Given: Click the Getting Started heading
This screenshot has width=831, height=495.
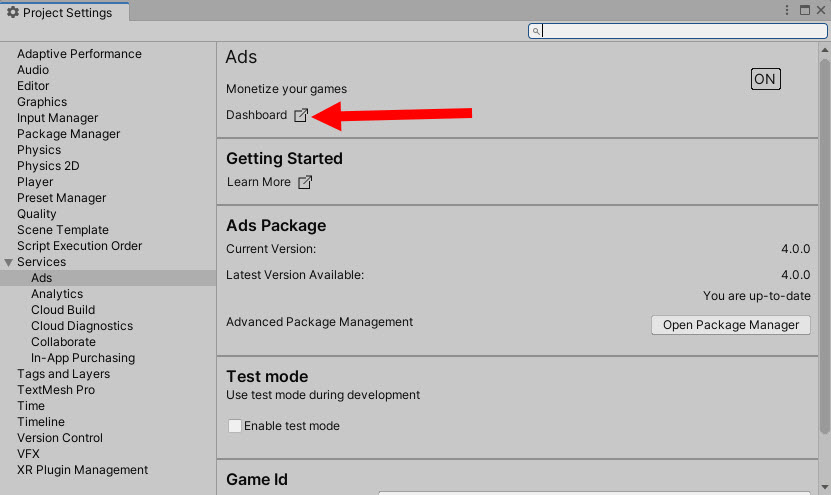Looking at the screenshot, I should [284, 158].
